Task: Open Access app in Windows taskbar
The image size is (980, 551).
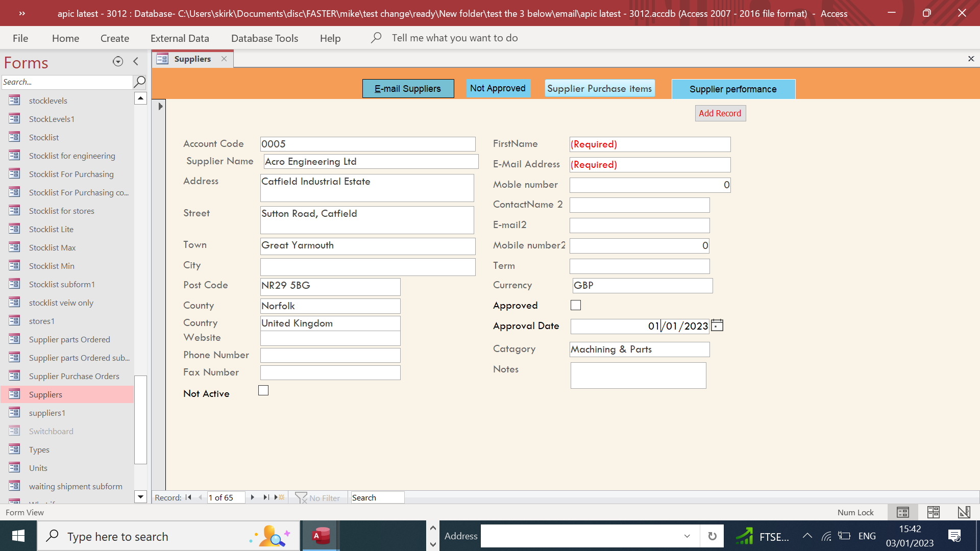Action: pos(321,536)
